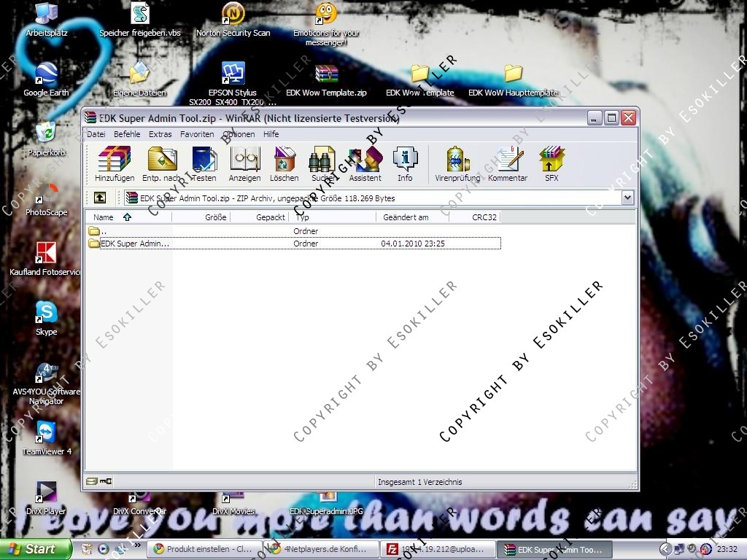Click the date 04.01.2010 23:25 cell

point(413,244)
